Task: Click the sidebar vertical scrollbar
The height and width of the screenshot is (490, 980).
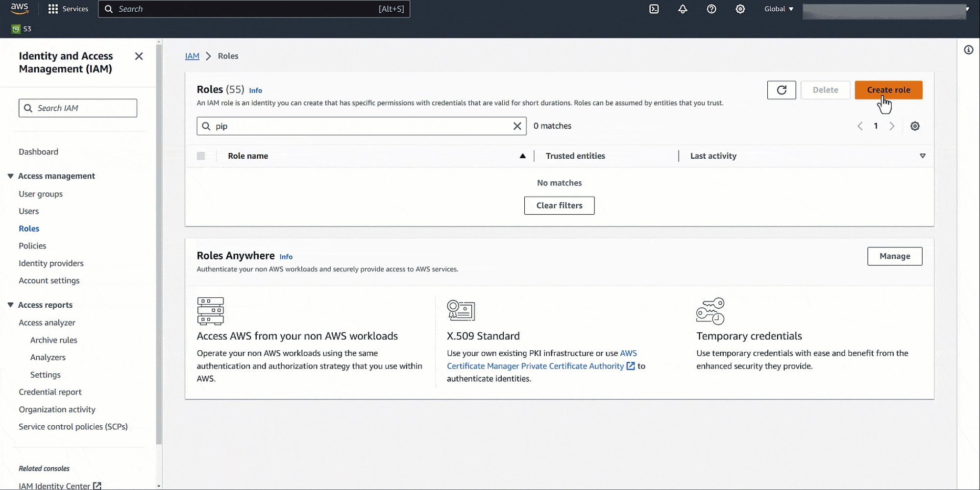Action: 159,245
